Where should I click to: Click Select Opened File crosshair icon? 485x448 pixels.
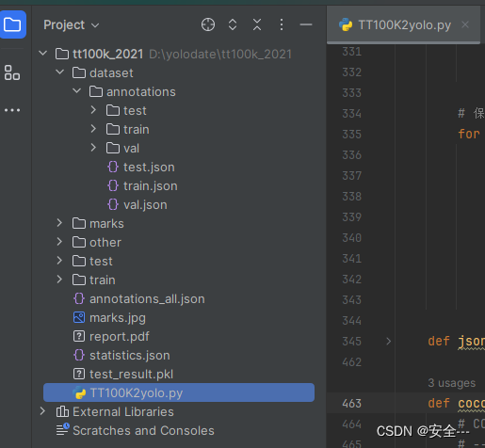(x=208, y=24)
